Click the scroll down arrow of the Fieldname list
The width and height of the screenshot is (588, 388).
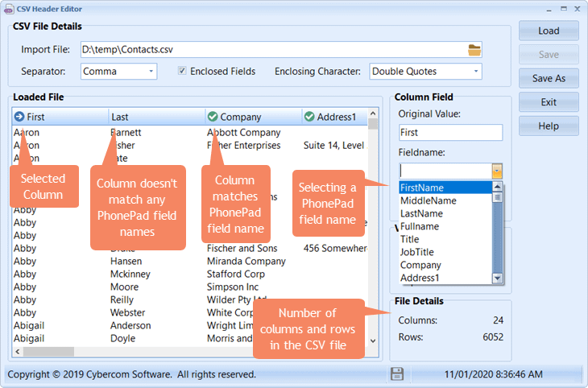497,279
